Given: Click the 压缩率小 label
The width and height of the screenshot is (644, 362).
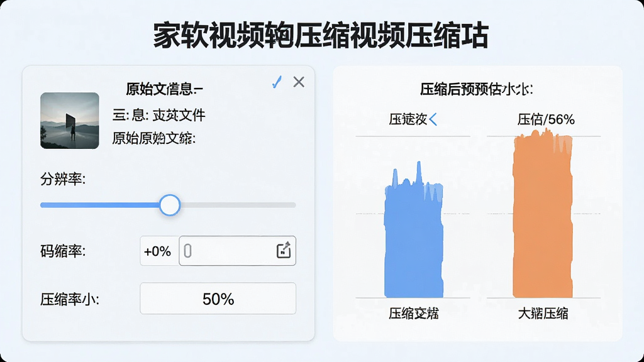Looking at the screenshot, I should (69, 300).
